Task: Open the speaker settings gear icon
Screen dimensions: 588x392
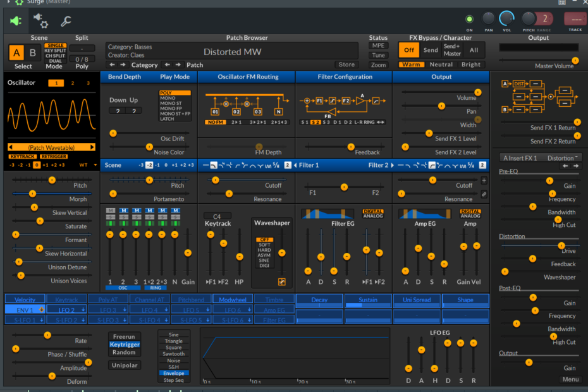Action: (40, 21)
